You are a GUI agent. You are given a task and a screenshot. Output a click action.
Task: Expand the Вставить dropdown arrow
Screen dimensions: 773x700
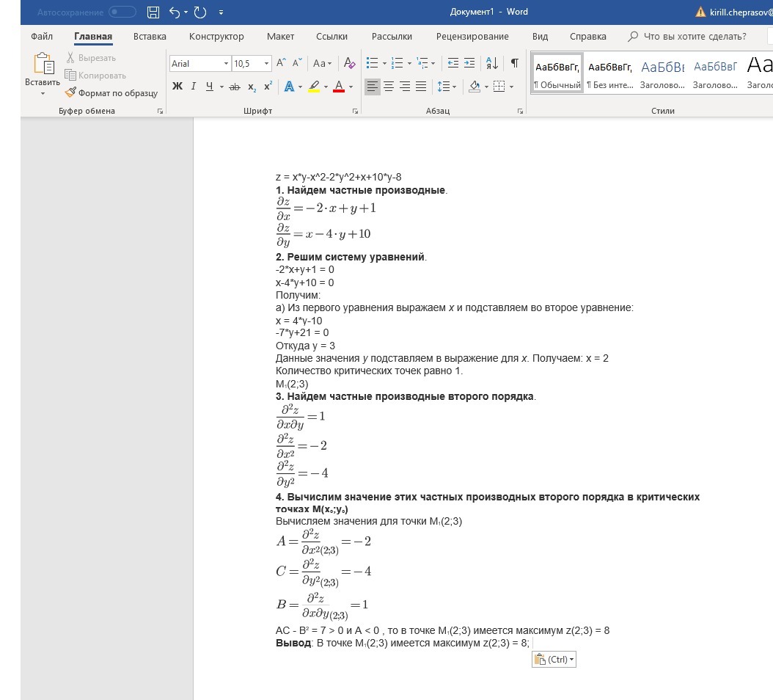point(43,94)
